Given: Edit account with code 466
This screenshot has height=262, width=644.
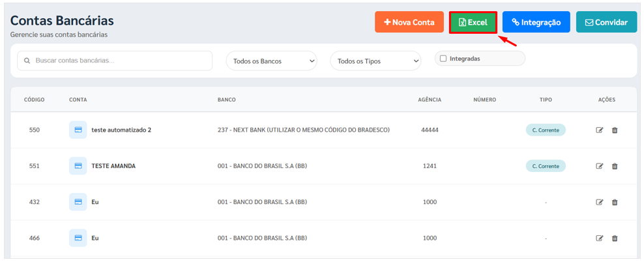Looking at the screenshot, I should tap(600, 239).
